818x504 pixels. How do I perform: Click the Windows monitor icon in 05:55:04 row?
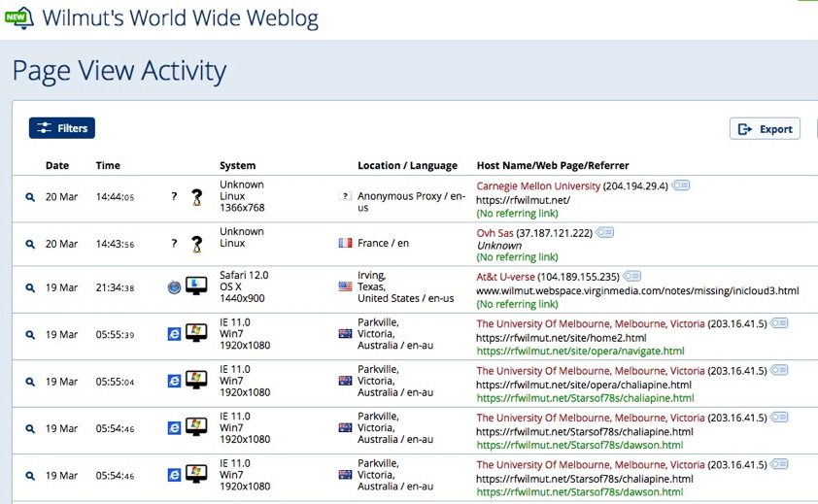tap(196, 380)
